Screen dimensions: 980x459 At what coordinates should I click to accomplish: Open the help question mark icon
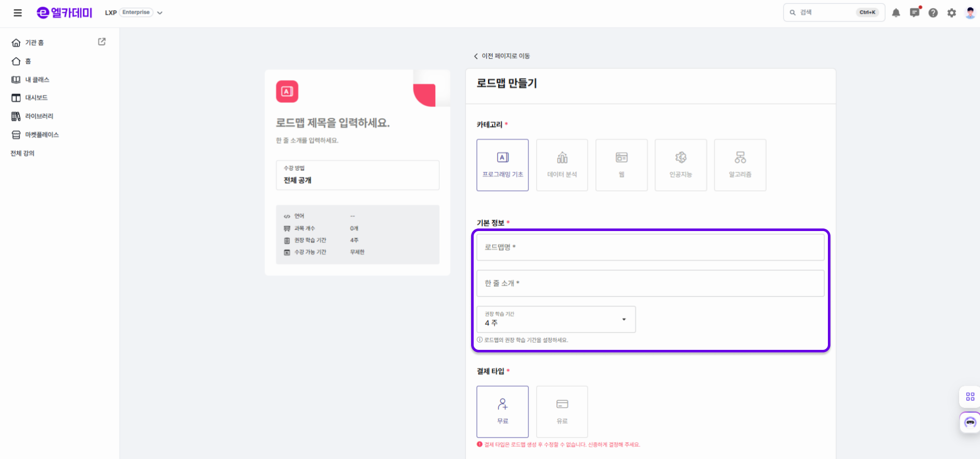pyautogui.click(x=933, y=13)
